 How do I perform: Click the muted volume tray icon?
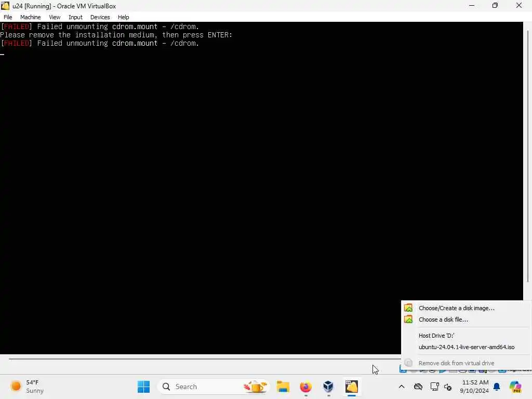pyautogui.click(x=448, y=387)
